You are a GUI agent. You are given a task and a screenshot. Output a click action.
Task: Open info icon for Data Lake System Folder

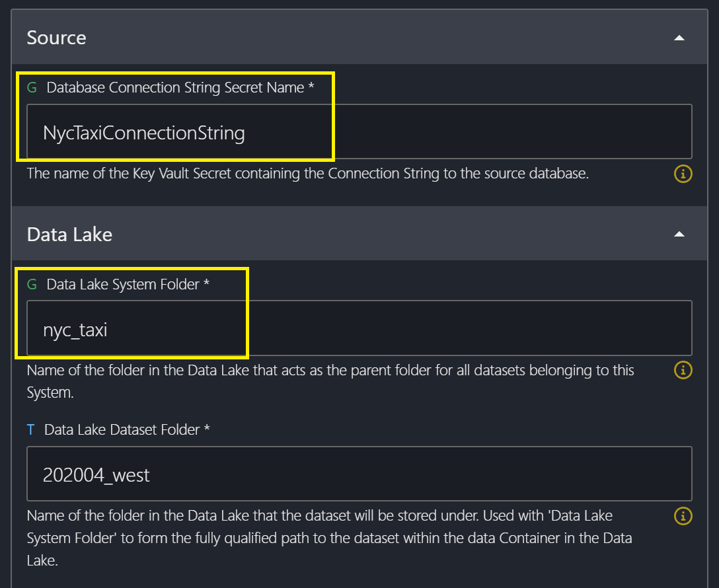683,370
